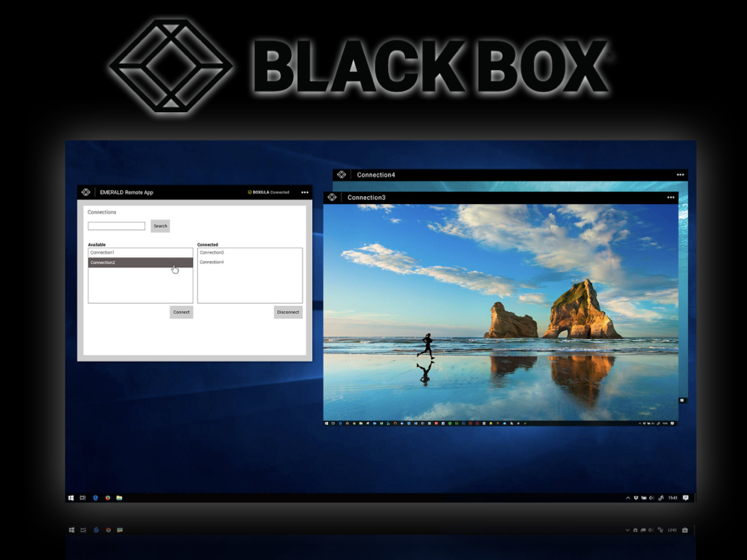
Task: Launch Firefox from the taskbar
Action: (x=107, y=498)
